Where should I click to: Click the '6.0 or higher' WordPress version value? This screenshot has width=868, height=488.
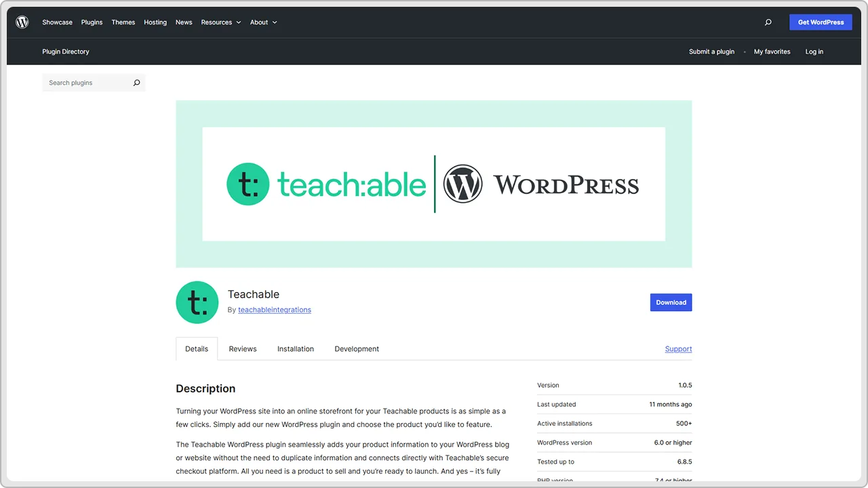coord(673,443)
